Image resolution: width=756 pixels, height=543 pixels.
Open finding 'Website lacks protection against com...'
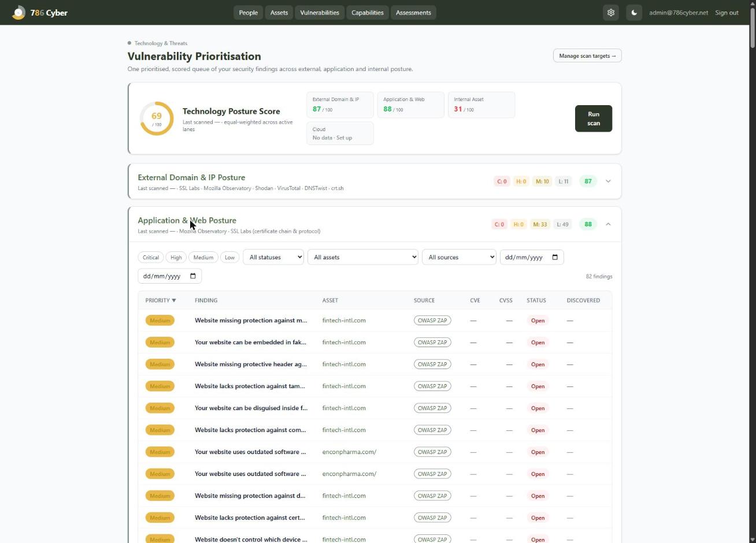tap(250, 430)
